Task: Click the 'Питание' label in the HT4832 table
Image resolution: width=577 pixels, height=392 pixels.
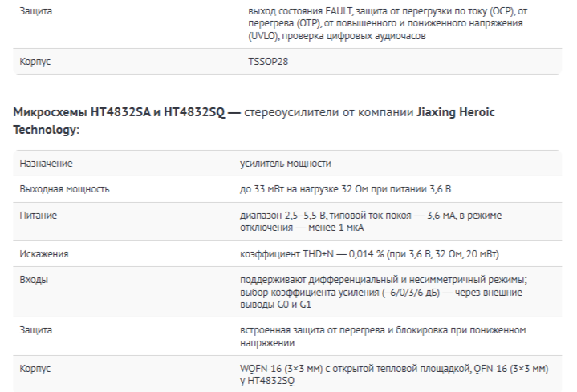Action: point(39,215)
